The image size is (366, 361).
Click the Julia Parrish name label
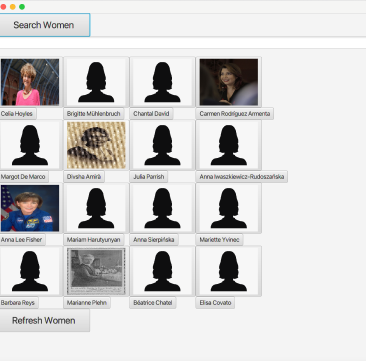[149, 177]
